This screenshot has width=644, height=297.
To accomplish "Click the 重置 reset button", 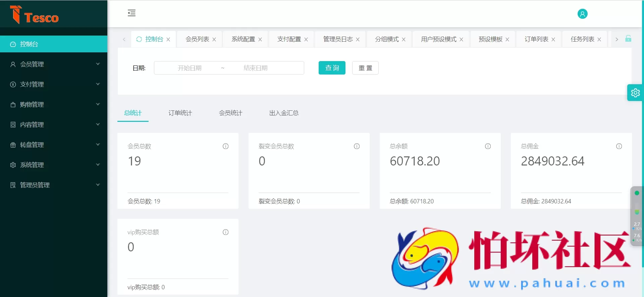I will pos(365,68).
